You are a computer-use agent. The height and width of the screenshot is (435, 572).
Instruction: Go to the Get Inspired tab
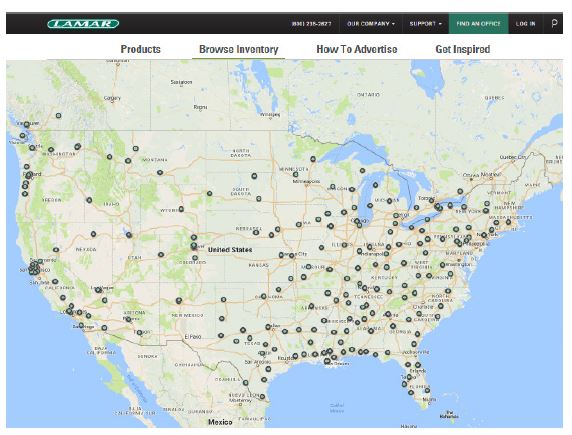463,49
